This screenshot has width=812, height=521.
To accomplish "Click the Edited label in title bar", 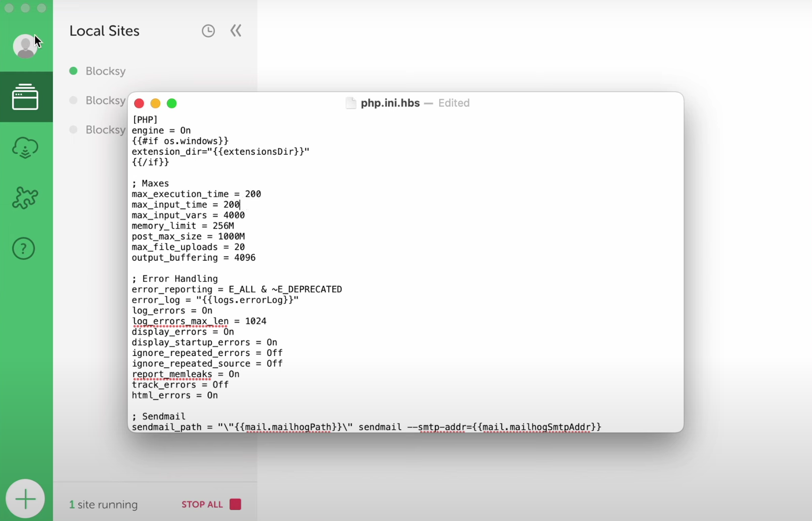I will (x=454, y=103).
